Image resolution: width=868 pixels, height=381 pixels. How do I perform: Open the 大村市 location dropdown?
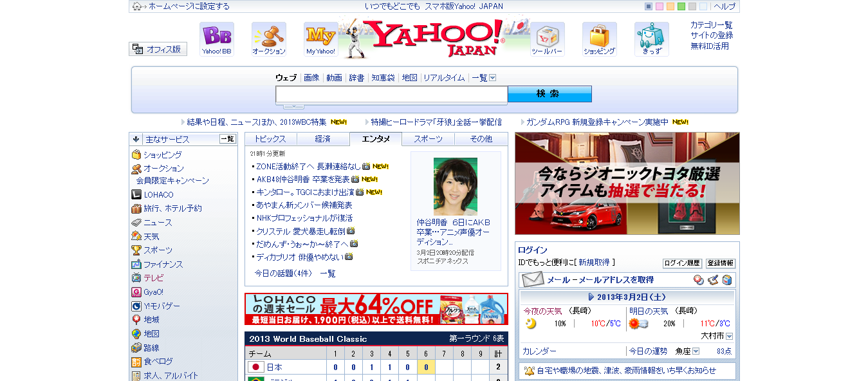pyautogui.click(x=729, y=336)
